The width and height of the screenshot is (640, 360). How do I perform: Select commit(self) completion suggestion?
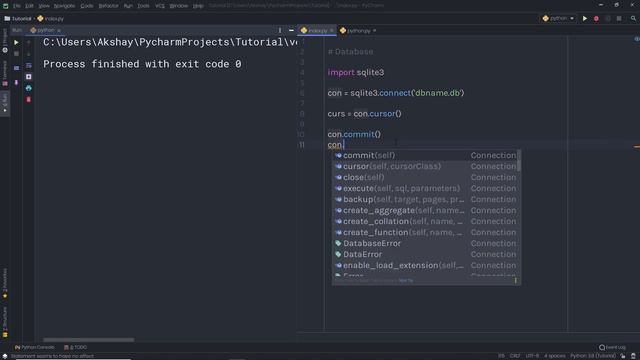425,156
